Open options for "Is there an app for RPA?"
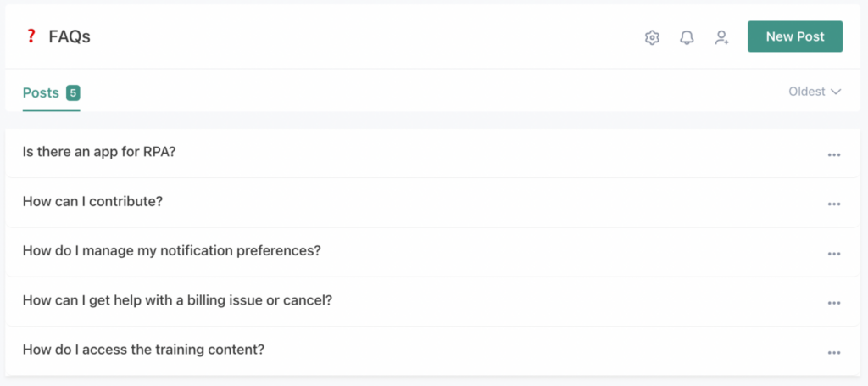 pyautogui.click(x=834, y=154)
